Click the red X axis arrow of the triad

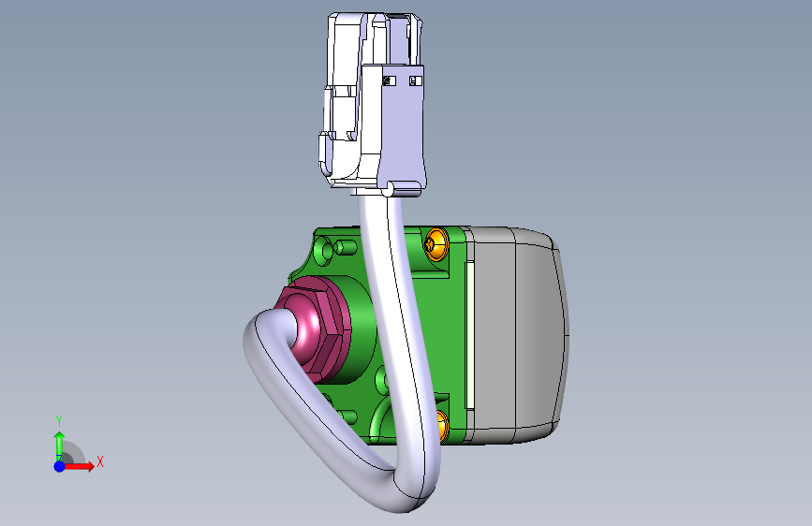[x=80, y=466]
